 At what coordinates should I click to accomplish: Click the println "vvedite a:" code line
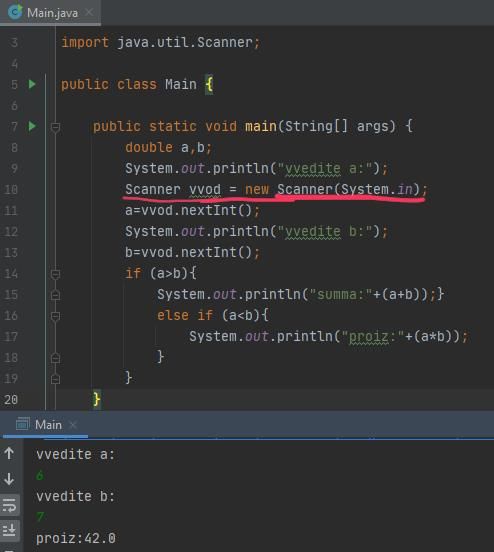[257, 168]
